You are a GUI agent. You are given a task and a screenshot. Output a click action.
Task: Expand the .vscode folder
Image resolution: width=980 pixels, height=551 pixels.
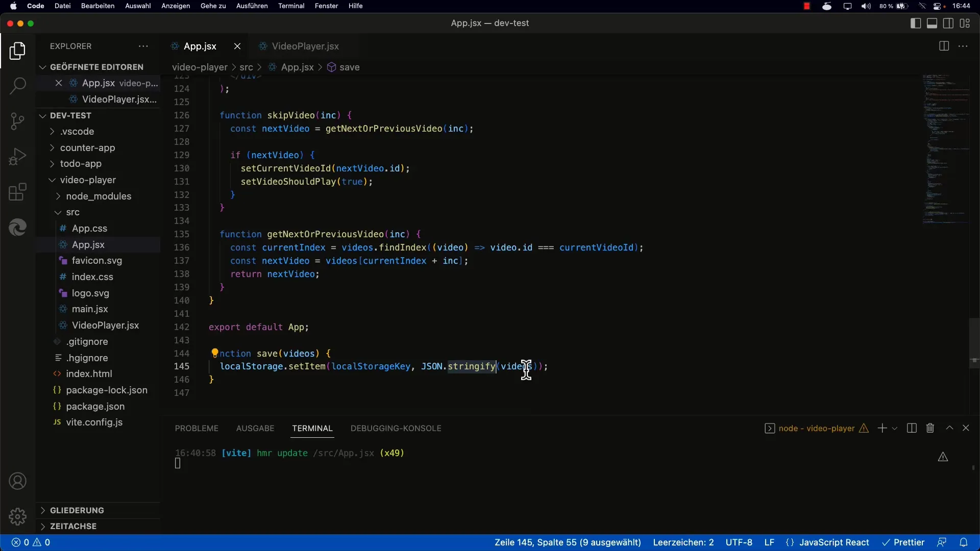click(77, 132)
